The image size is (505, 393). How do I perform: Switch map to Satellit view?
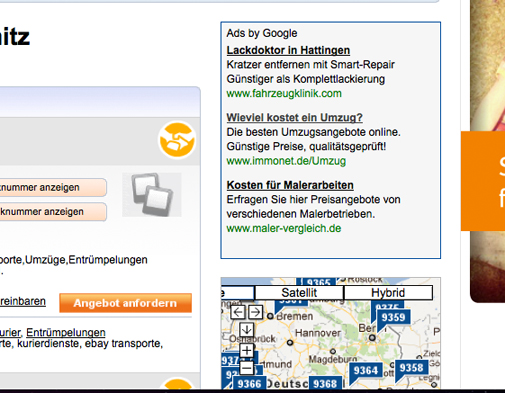[x=299, y=293]
